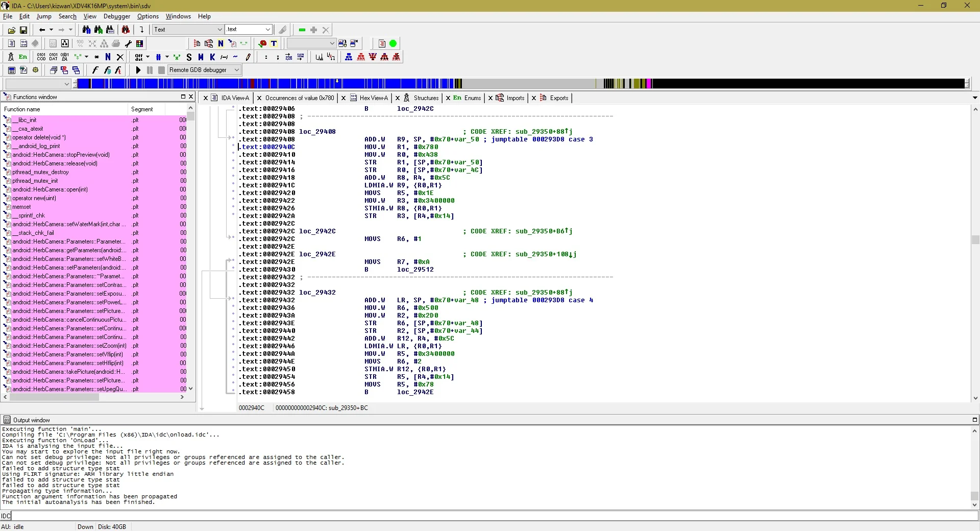The image size is (980, 531).
Task: Click the green circle status icon
Action: pyautogui.click(x=393, y=43)
